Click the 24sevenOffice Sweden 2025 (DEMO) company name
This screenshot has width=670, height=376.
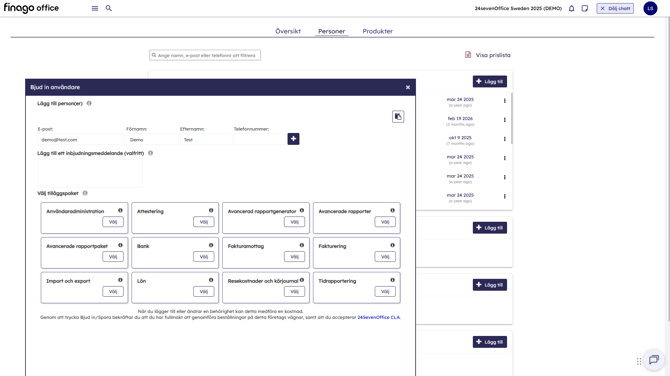click(518, 8)
